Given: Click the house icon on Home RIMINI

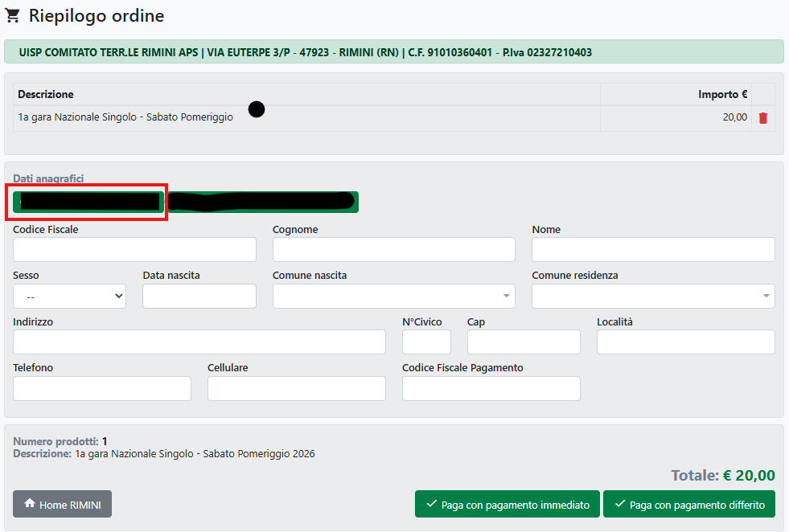Looking at the screenshot, I should point(30,504).
